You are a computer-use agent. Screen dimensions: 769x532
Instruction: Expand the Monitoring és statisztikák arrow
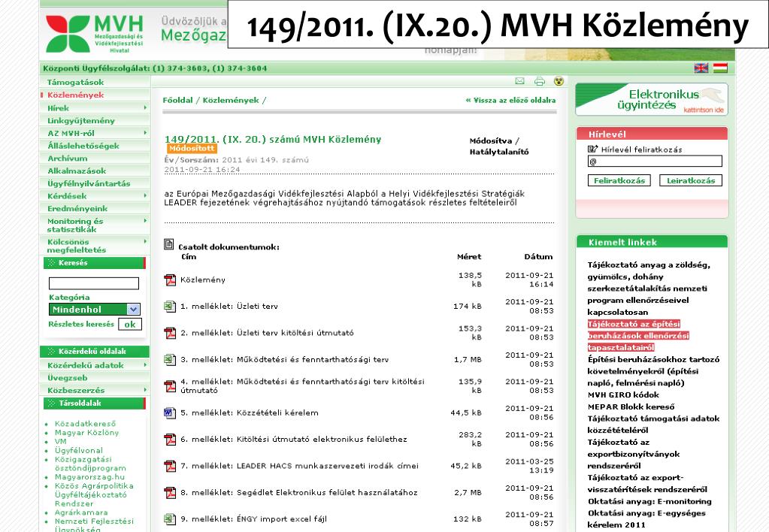click(x=145, y=221)
